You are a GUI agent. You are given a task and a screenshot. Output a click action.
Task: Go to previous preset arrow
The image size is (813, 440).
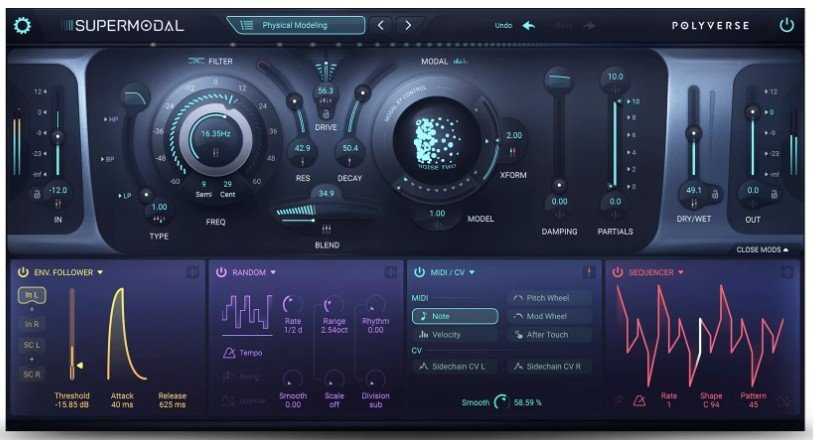pyautogui.click(x=381, y=25)
